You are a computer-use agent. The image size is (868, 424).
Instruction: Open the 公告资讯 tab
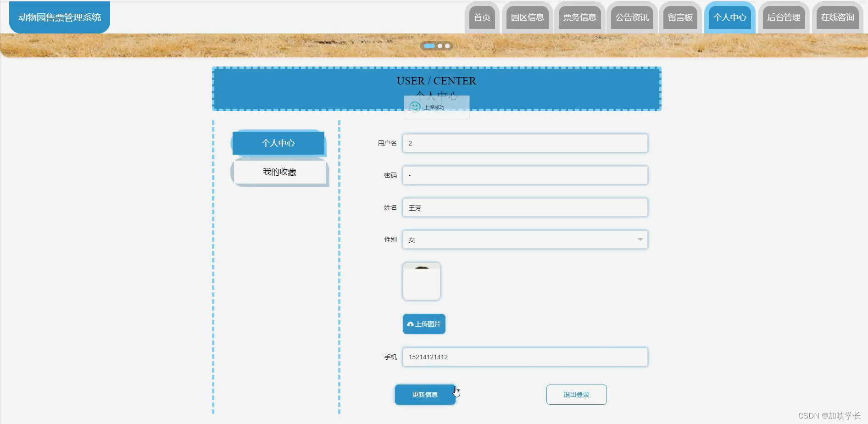click(x=632, y=17)
